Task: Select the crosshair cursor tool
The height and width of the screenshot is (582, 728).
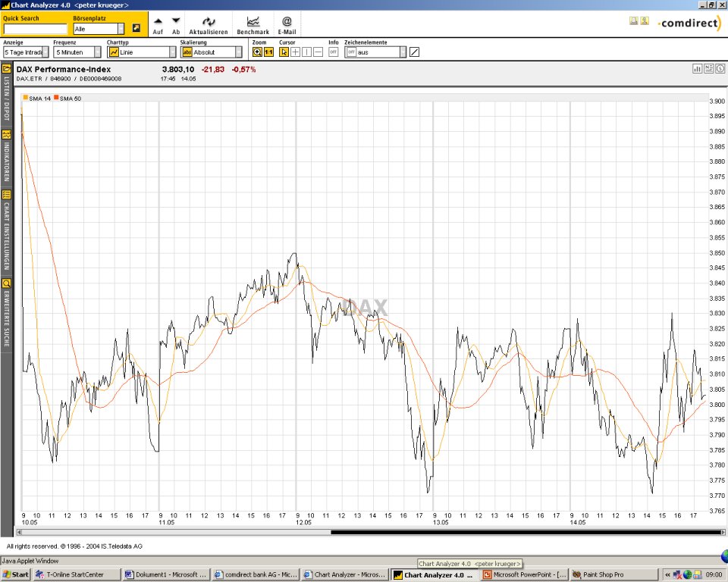Action: pos(296,52)
